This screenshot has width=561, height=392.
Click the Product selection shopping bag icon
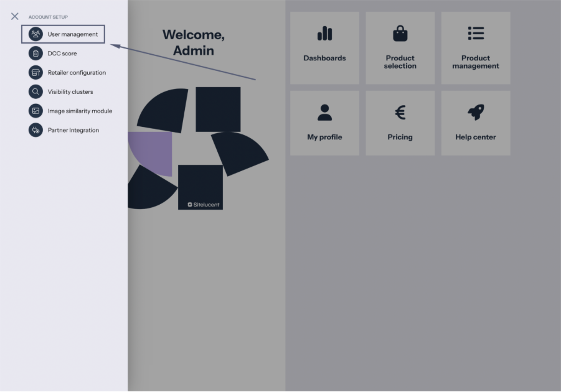click(x=400, y=34)
